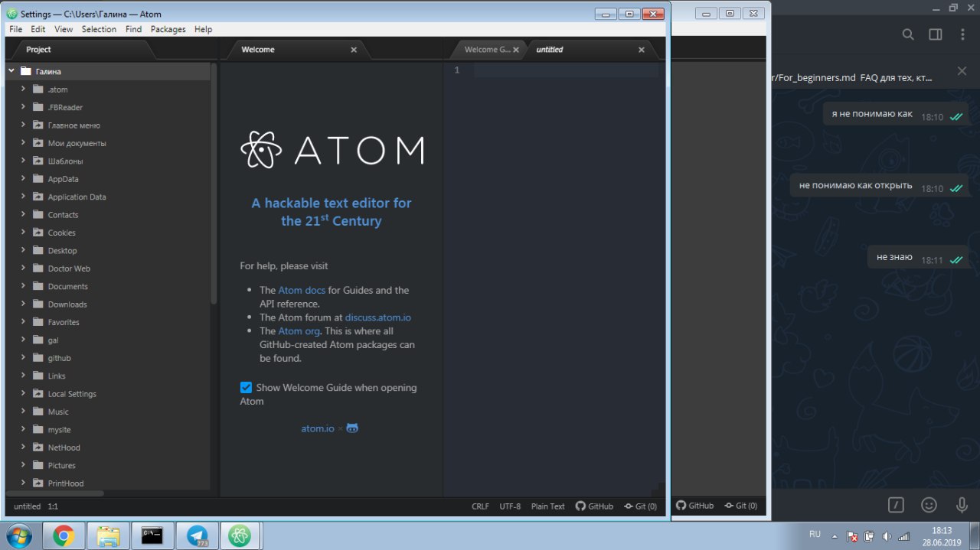Click the Downloads folder icon

click(x=38, y=304)
